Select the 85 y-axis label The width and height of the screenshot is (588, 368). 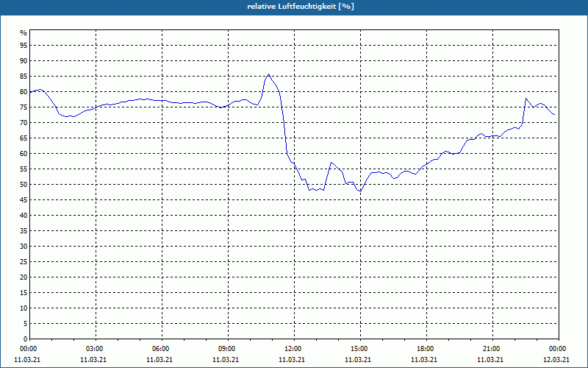pos(24,77)
